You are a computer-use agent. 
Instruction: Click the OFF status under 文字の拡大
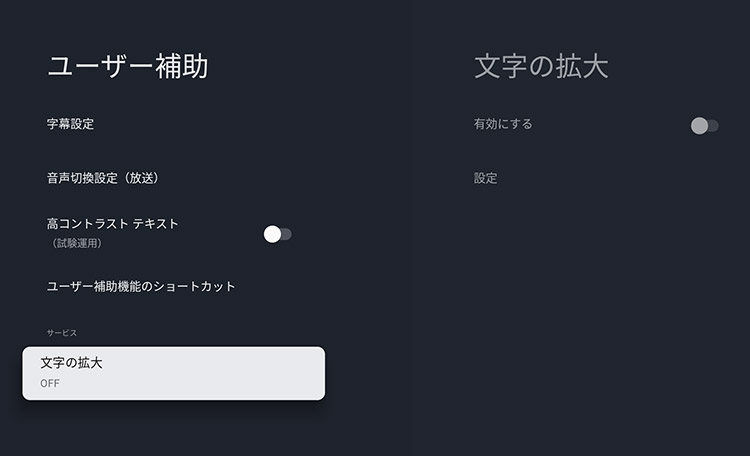[50, 383]
